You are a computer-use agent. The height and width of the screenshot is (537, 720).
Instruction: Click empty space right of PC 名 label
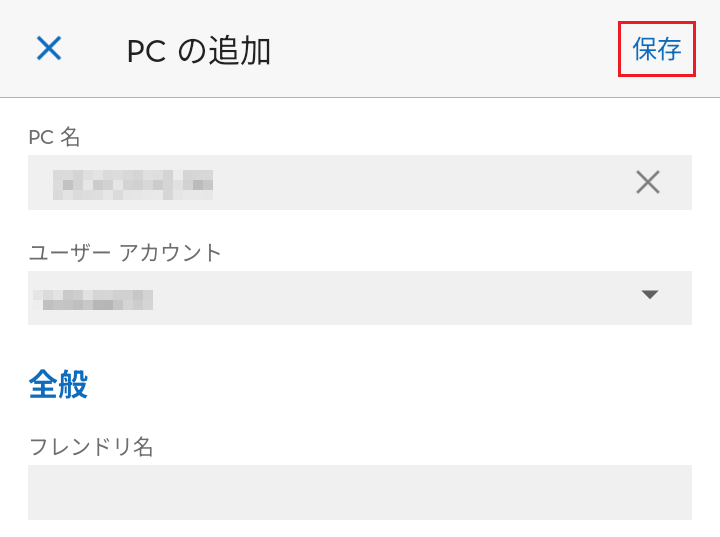(x=400, y=137)
